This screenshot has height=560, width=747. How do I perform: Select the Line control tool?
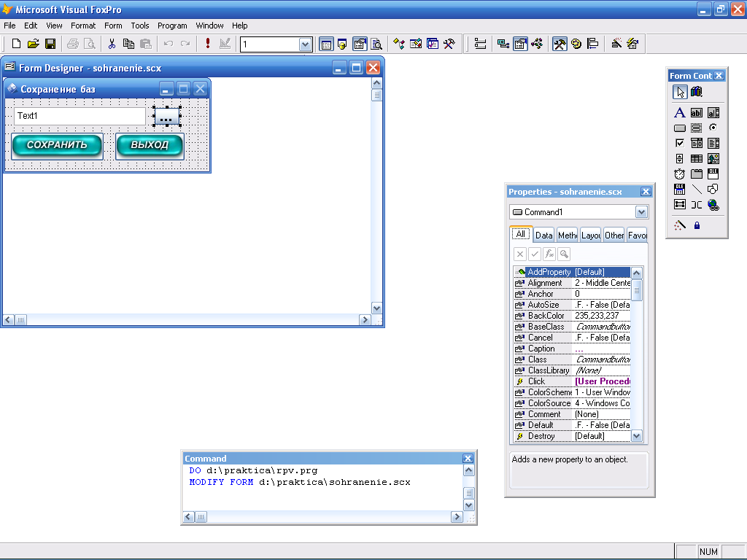coord(697,189)
